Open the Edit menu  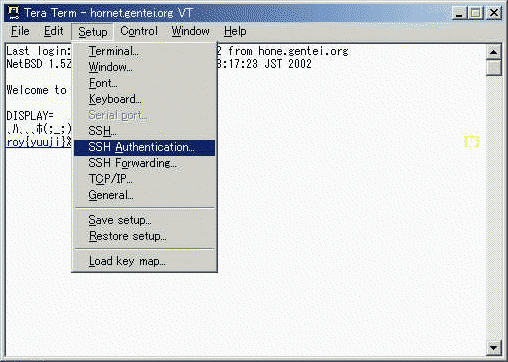pyautogui.click(x=53, y=31)
